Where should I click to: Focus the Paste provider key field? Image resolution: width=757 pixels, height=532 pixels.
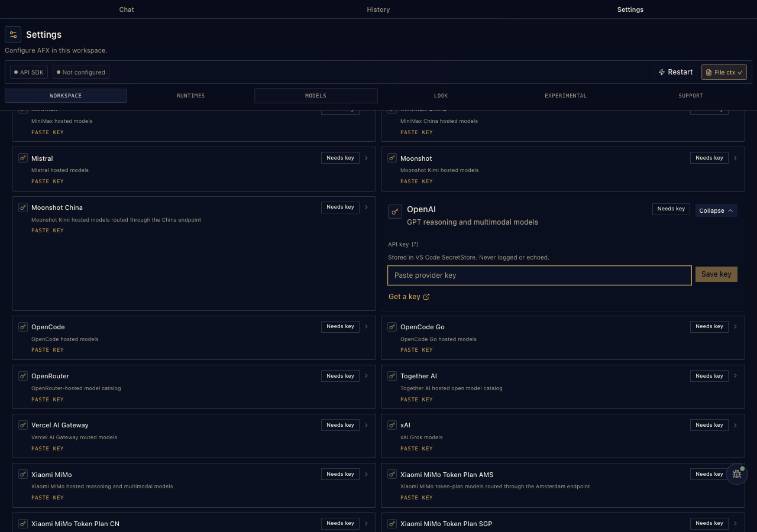(x=539, y=275)
